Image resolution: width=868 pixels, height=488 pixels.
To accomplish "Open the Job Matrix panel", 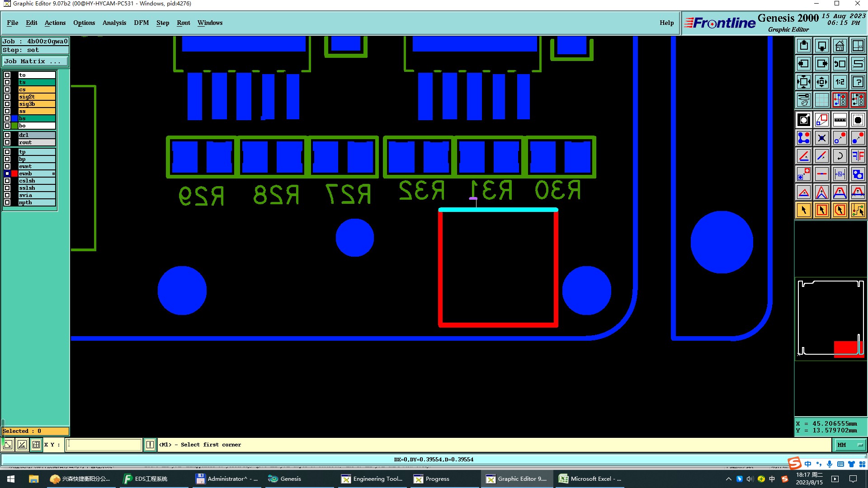I will tap(35, 61).
